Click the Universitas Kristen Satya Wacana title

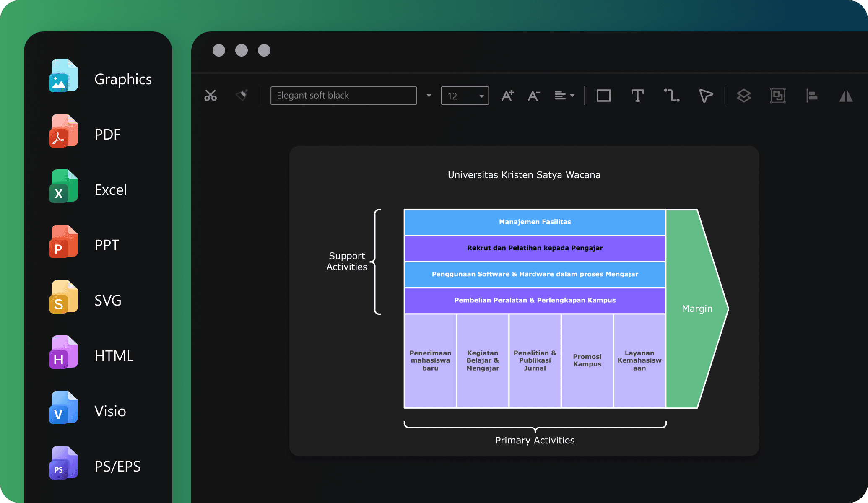(x=524, y=175)
